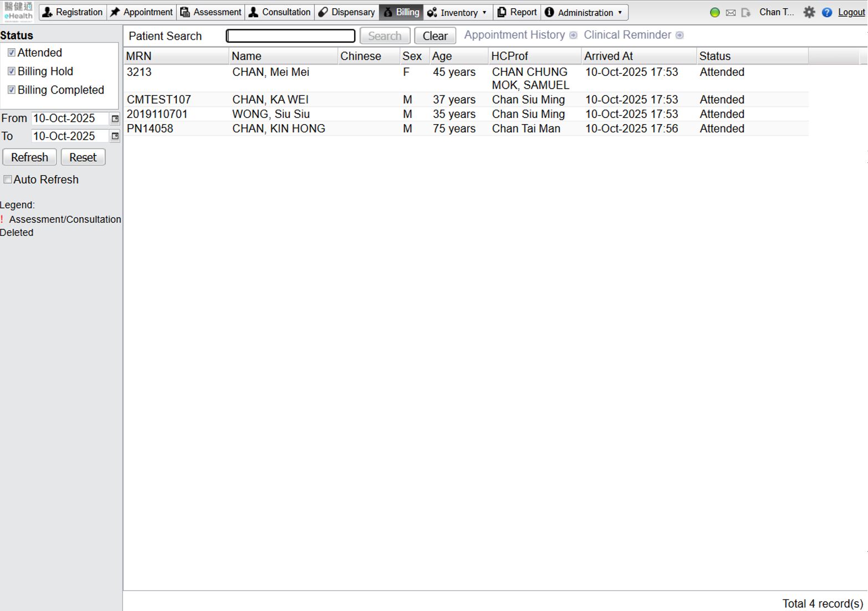Uncheck the Attended status checkbox
The image size is (868, 611).
pos(11,53)
